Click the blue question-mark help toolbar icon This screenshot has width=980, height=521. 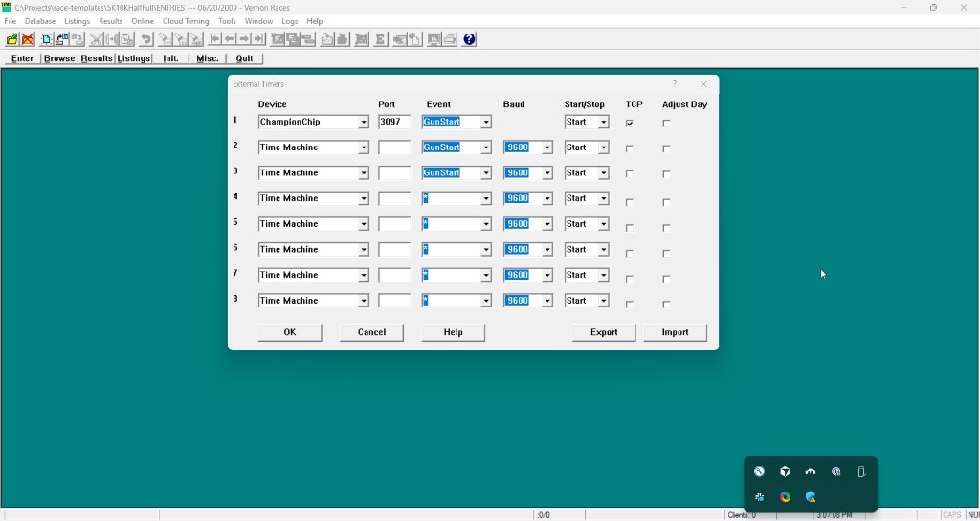click(469, 39)
